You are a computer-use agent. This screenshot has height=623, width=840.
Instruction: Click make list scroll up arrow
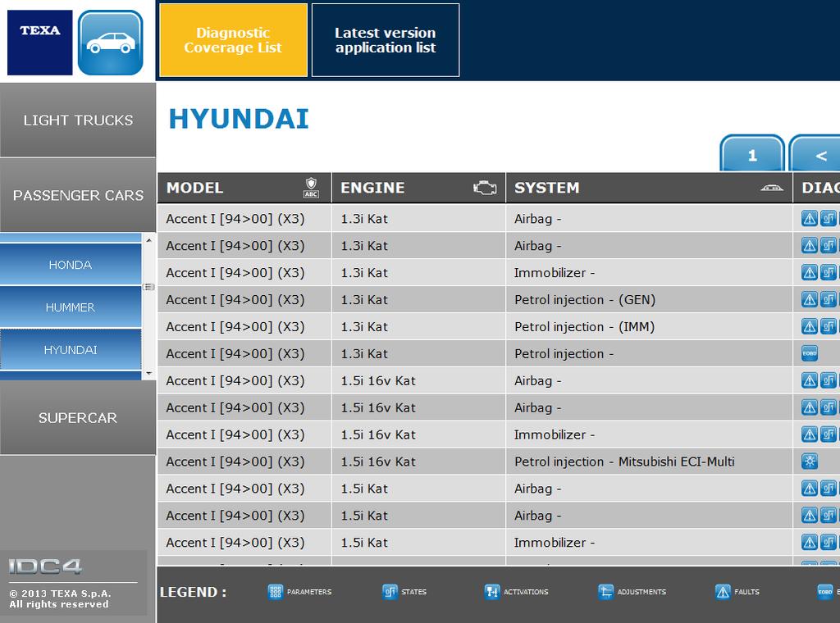(x=149, y=241)
